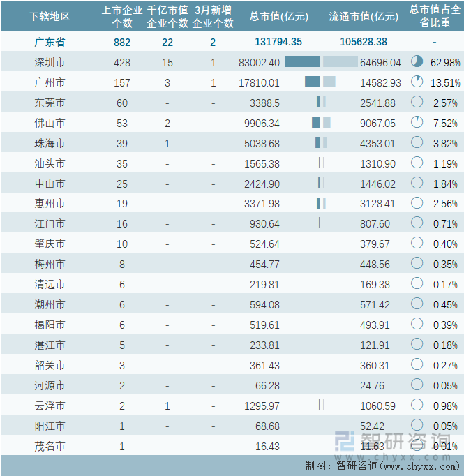The height and width of the screenshot is (476, 464).
Task: Click the pie icon for 广州市 13.51%
Action: (x=417, y=82)
